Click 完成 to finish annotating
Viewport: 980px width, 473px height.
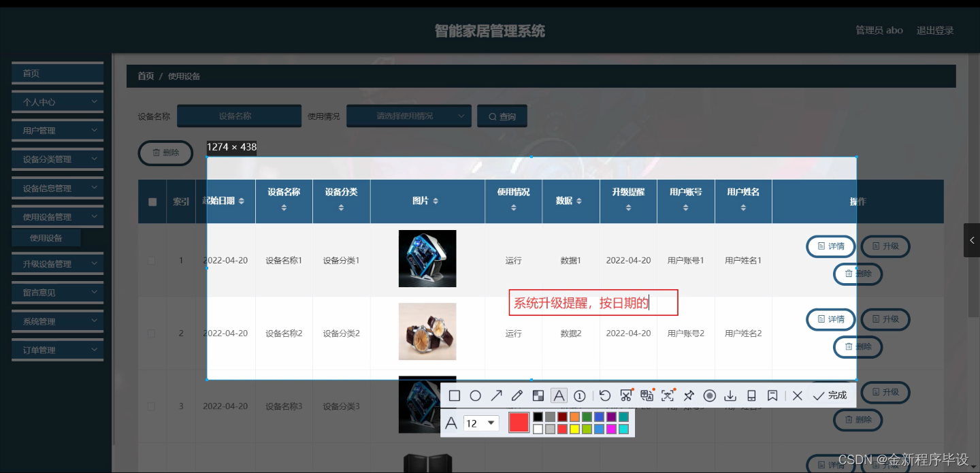point(830,395)
